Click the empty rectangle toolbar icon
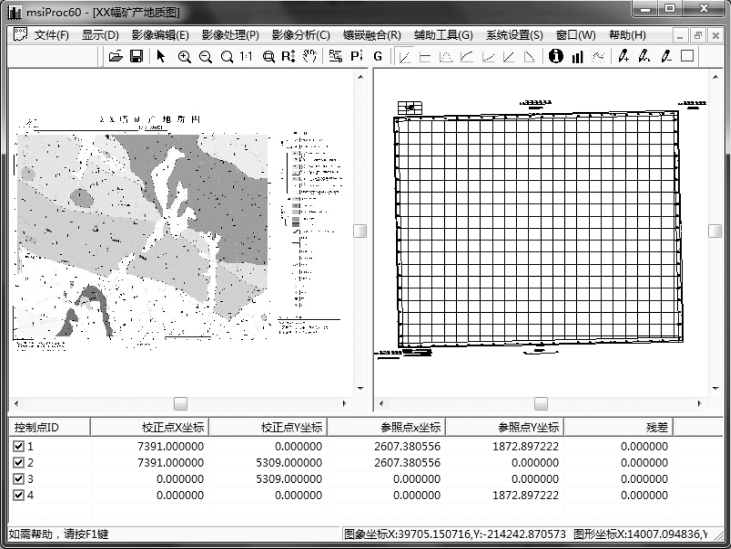The width and height of the screenshot is (731, 549). tap(687, 56)
